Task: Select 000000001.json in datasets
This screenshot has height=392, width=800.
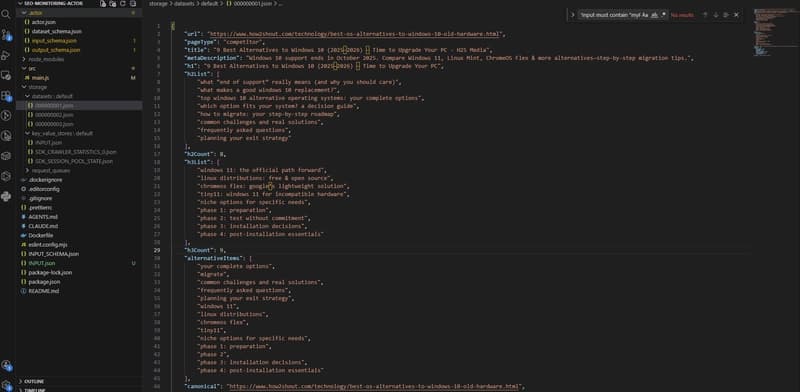Action: point(79,105)
